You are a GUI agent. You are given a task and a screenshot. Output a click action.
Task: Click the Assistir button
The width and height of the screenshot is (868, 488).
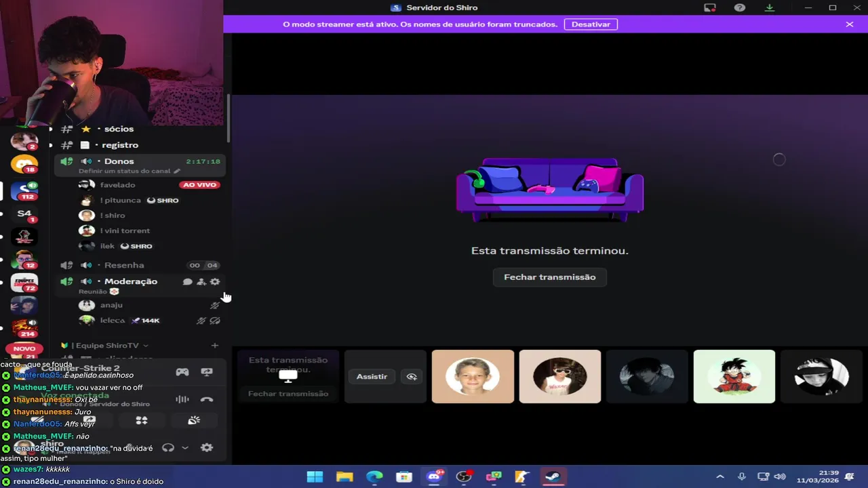click(x=372, y=377)
